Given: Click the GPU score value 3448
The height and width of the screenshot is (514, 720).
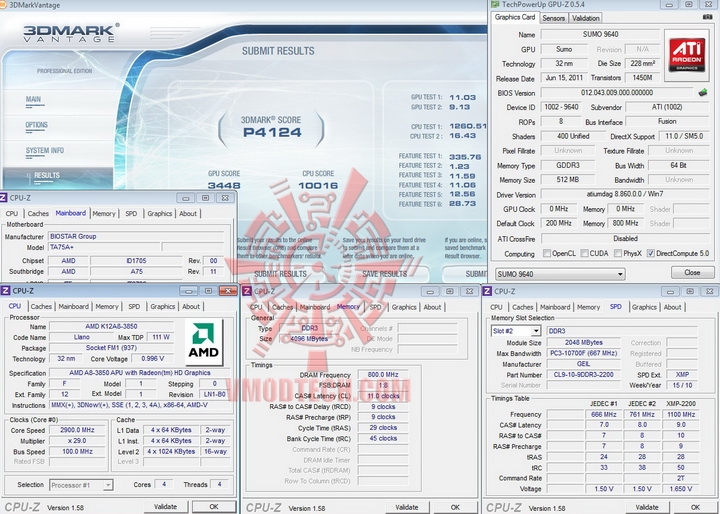Looking at the screenshot, I should click(x=224, y=186).
